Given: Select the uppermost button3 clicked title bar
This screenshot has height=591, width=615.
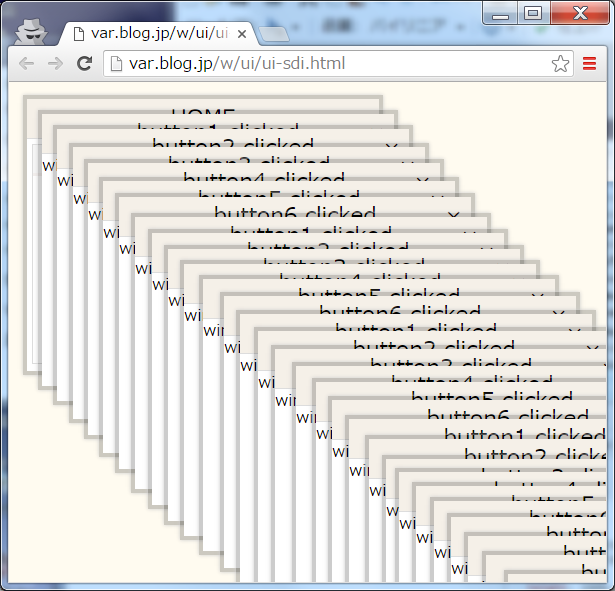Looking at the screenshot, I should [249, 155].
